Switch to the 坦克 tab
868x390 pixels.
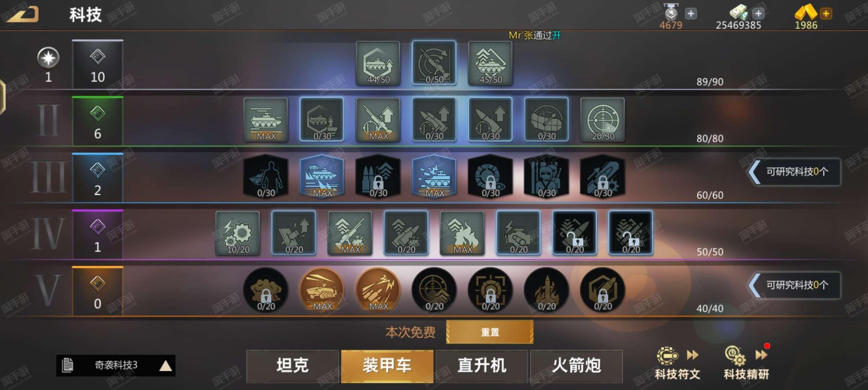[292, 366]
